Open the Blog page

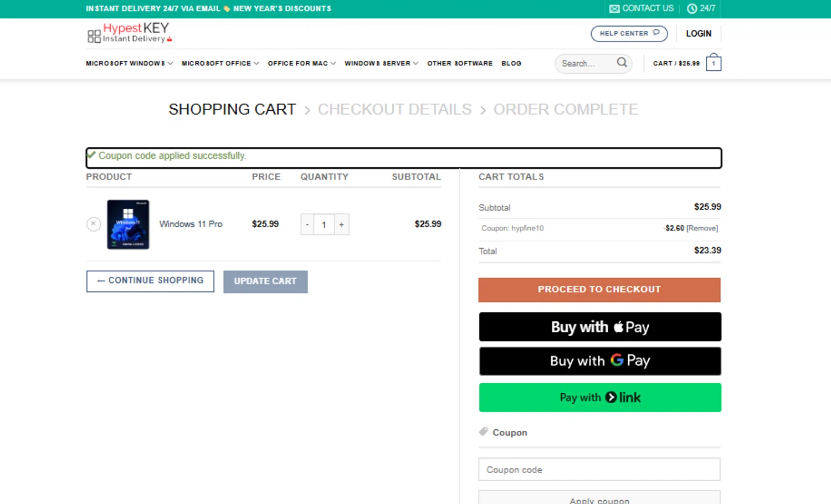pos(511,63)
